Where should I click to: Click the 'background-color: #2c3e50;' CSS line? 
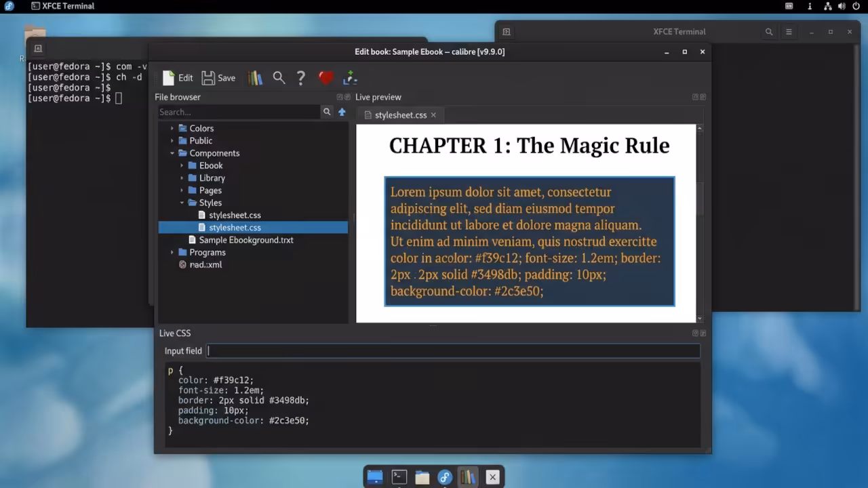point(243,421)
